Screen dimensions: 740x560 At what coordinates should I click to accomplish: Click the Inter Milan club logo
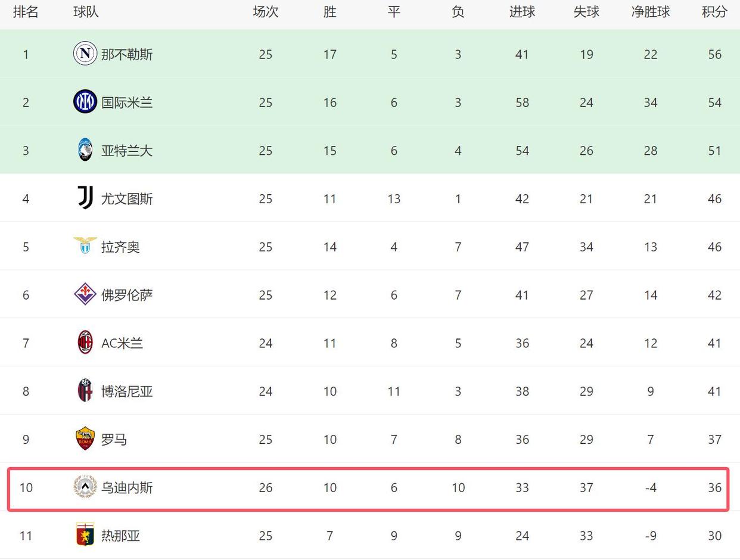(x=85, y=102)
